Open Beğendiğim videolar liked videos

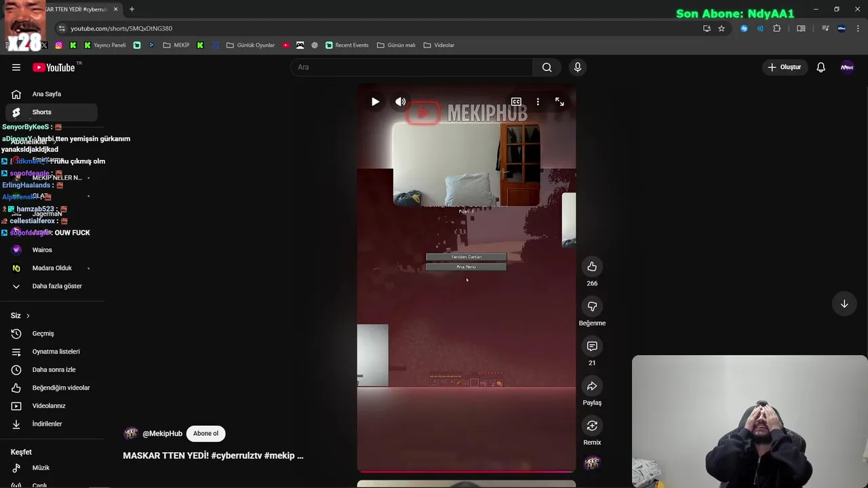pyautogui.click(x=52, y=388)
